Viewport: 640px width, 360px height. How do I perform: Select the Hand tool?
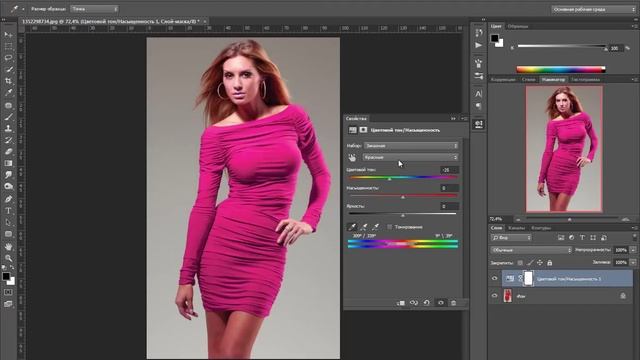[x=8, y=247]
